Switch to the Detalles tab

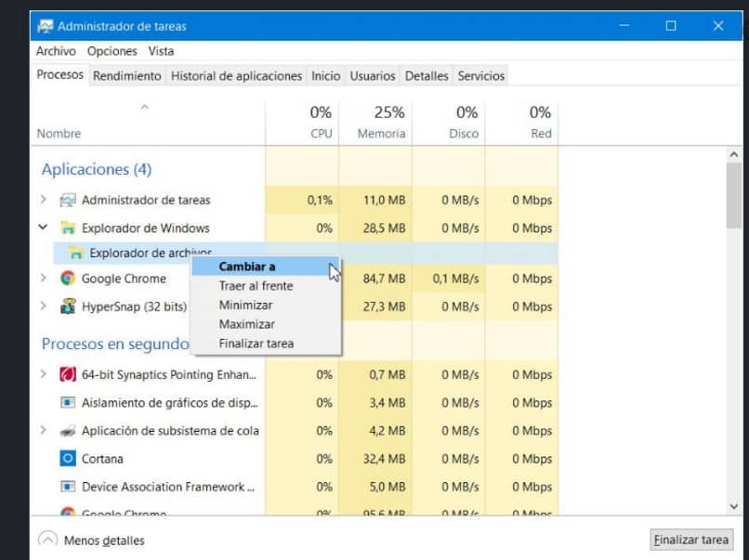pyautogui.click(x=427, y=76)
